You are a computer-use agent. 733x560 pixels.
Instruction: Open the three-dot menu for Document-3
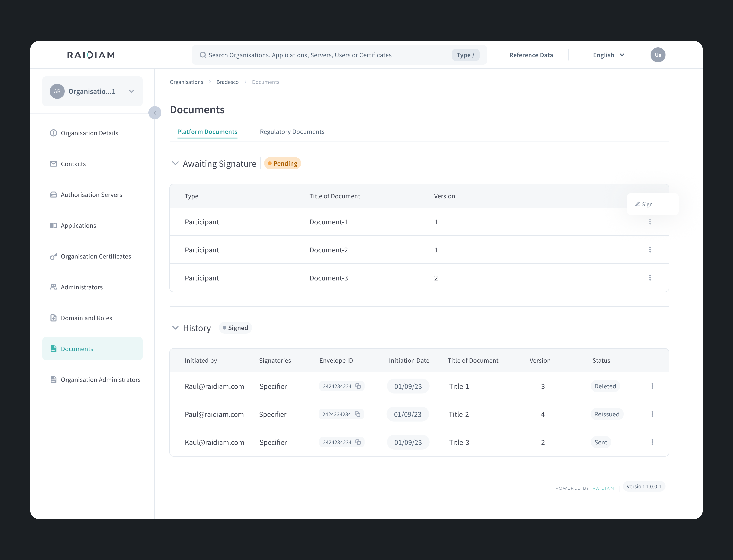(650, 278)
